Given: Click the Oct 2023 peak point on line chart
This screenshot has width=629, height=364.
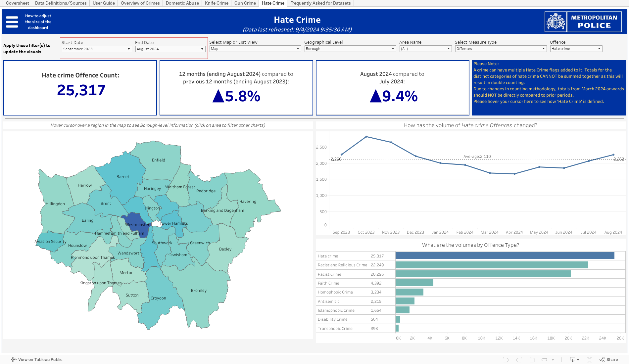Looking at the screenshot, I should click(x=366, y=136).
